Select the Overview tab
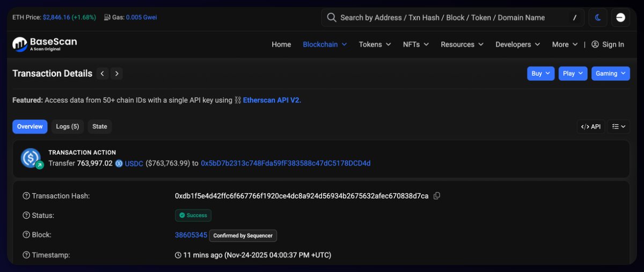This screenshot has width=644, height=272. pos(30,126)
